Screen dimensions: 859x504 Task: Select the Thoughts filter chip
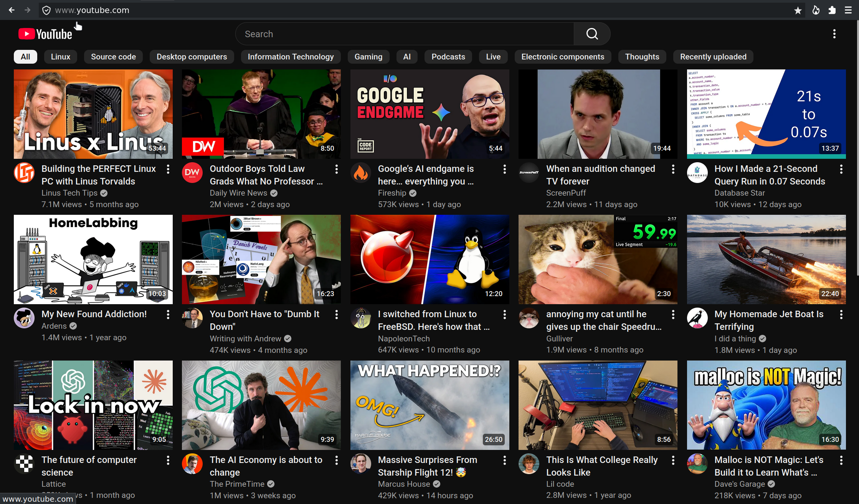click(642, 57)
